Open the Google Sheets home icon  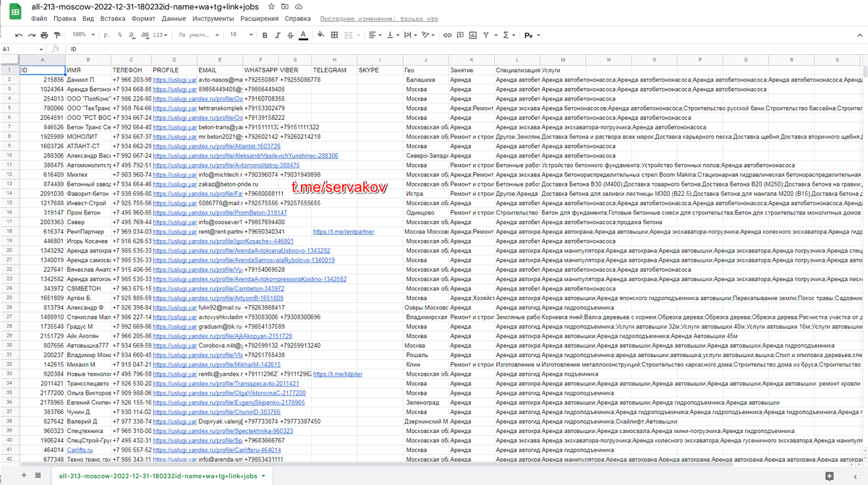14,12
